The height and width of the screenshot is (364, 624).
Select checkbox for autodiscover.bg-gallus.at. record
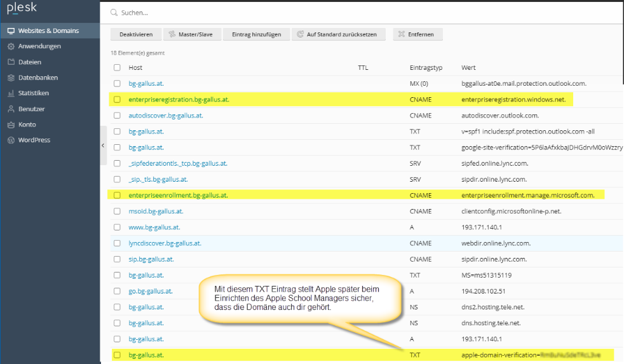pos(117,116)
